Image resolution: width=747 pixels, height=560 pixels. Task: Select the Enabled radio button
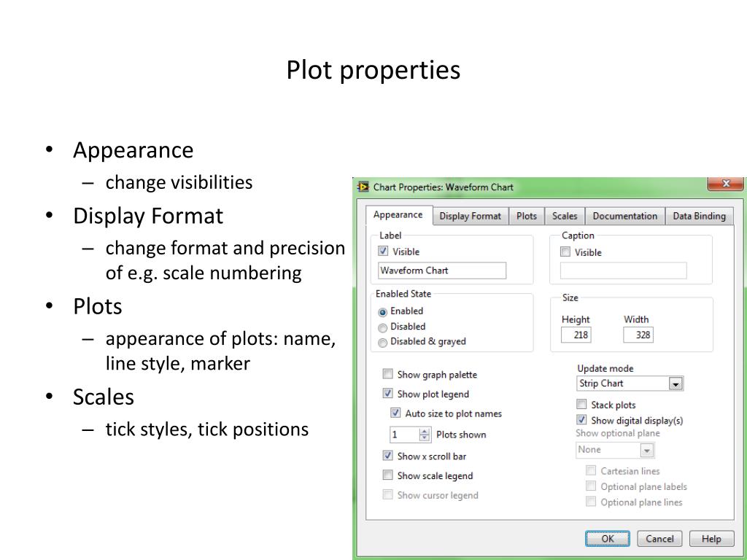click(x=382, y=312)
